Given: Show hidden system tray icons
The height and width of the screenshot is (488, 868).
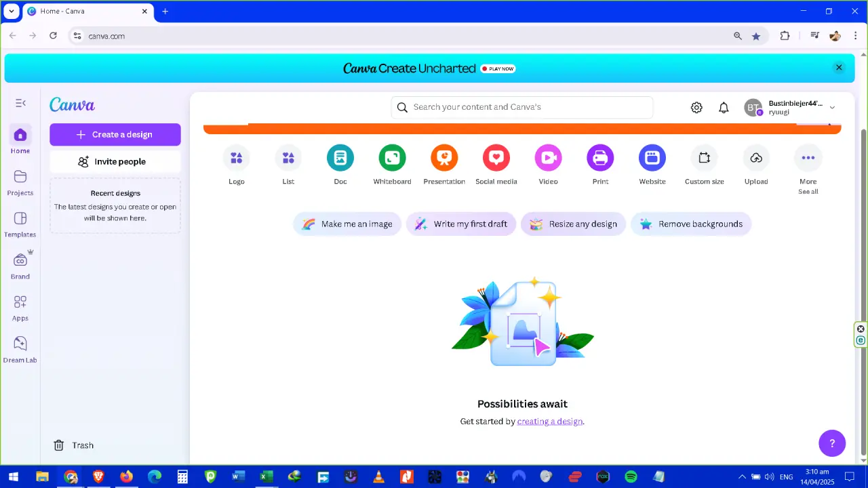Looking at the screenshot, I should pos(741,477).
